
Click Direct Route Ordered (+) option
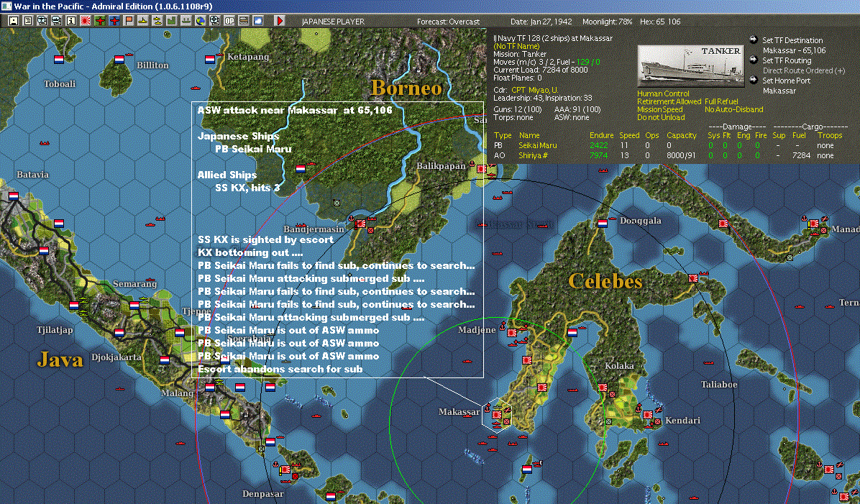coord(804,70)
